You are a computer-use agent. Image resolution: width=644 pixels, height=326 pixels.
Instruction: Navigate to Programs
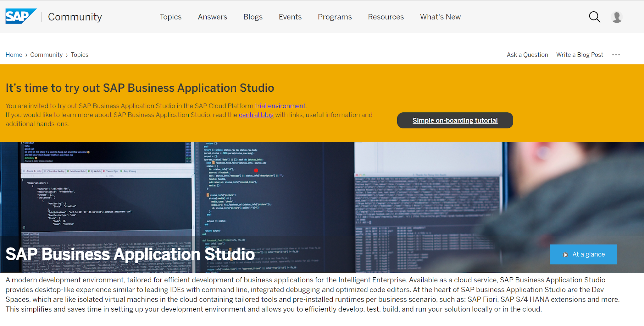(335, 17)
